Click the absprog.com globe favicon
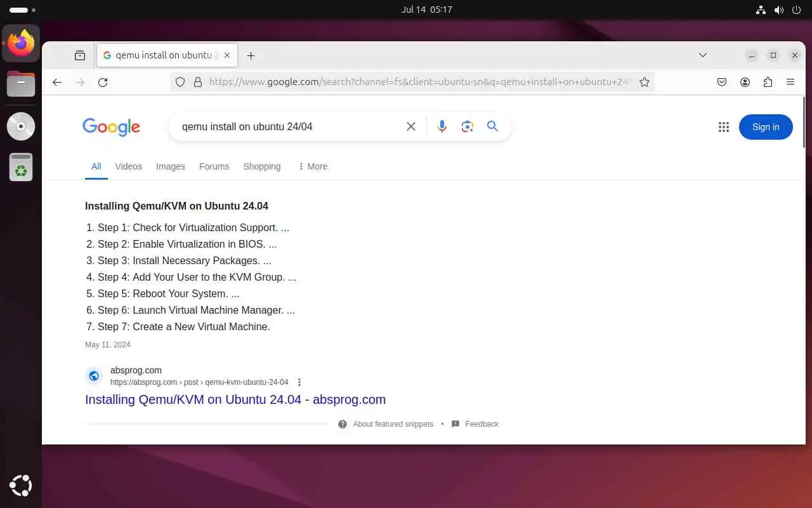Screen dimensions: 812x508 click(x=94, y=376)
